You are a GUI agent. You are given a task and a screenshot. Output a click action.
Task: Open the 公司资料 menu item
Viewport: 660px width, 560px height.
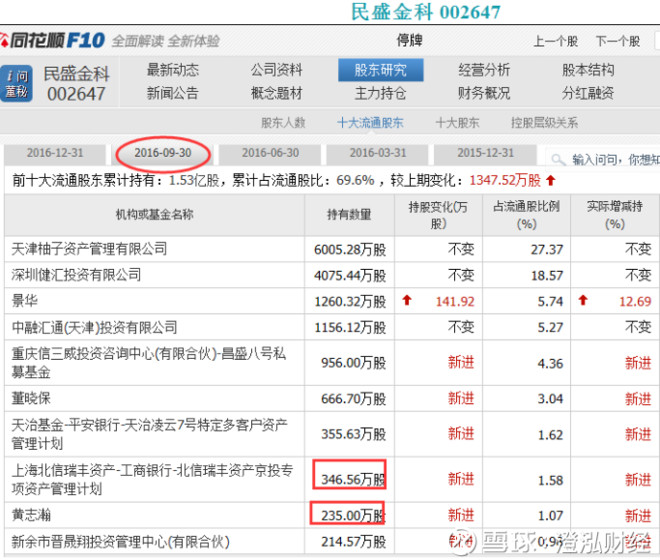click(x=277, y=69)
